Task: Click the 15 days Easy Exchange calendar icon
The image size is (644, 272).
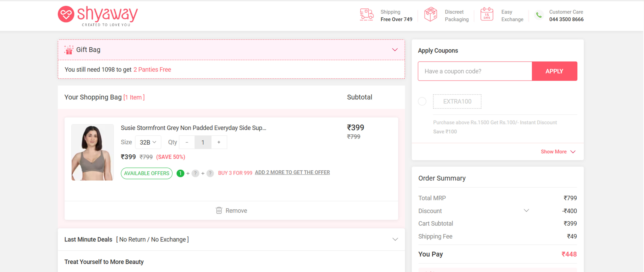Action: (487, 14)
